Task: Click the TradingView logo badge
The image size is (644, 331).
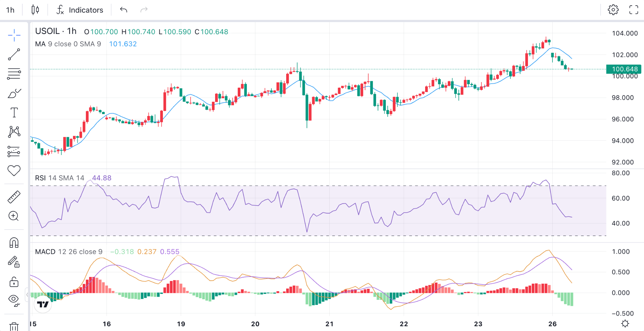Action: click(43, 304)
